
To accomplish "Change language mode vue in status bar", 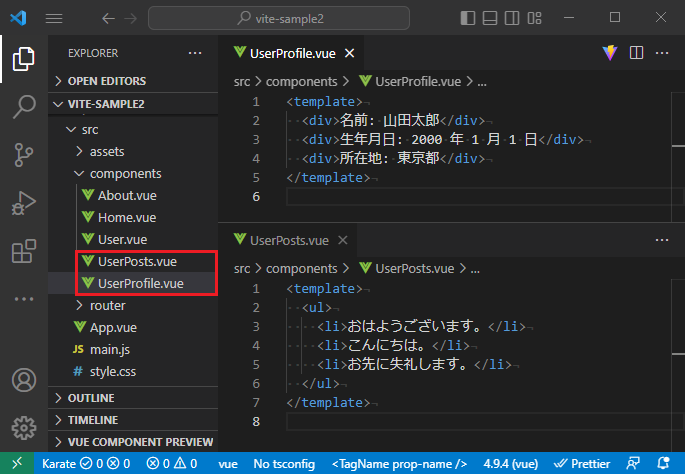I will coord(228,463).
